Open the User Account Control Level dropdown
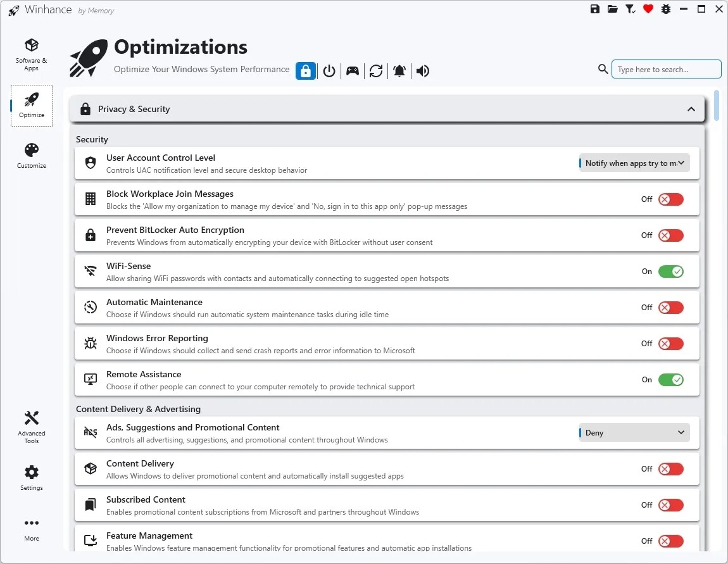Viewport: 728px width, 564px height. [634, 163]
